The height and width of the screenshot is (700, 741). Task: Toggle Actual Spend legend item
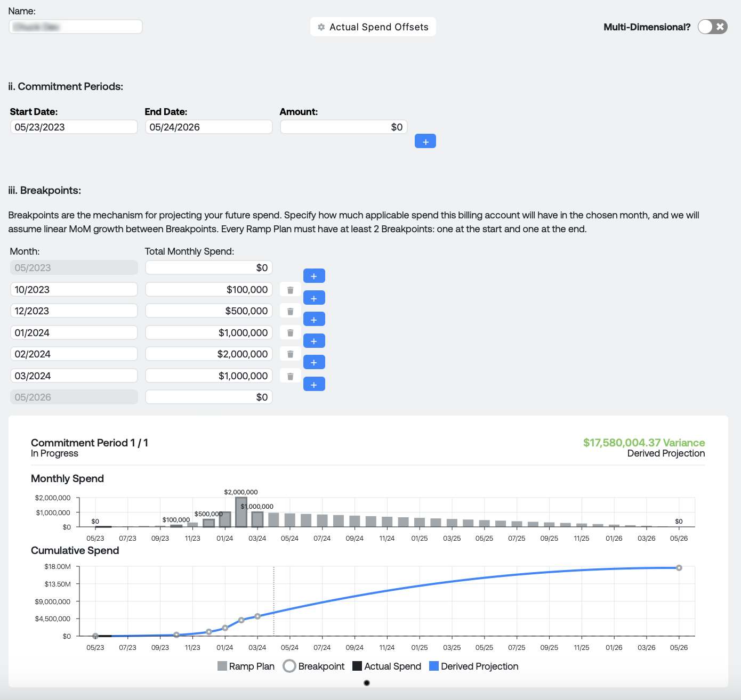(387, 666)
